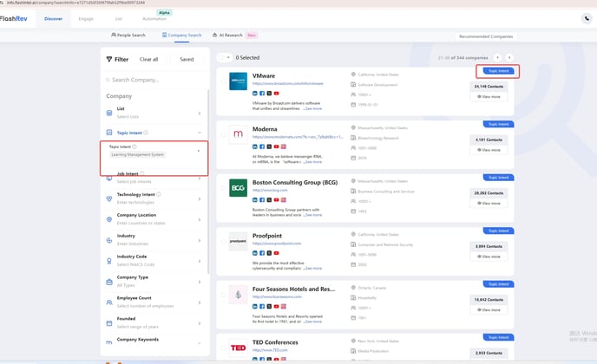Click info icon beside Topic Intent heading
The width and height of the screenshot is (597, 364).
point(146,133)
